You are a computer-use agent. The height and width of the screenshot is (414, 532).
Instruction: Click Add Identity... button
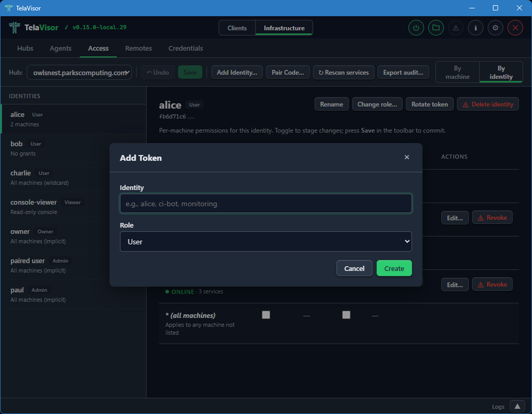point(237,73)
